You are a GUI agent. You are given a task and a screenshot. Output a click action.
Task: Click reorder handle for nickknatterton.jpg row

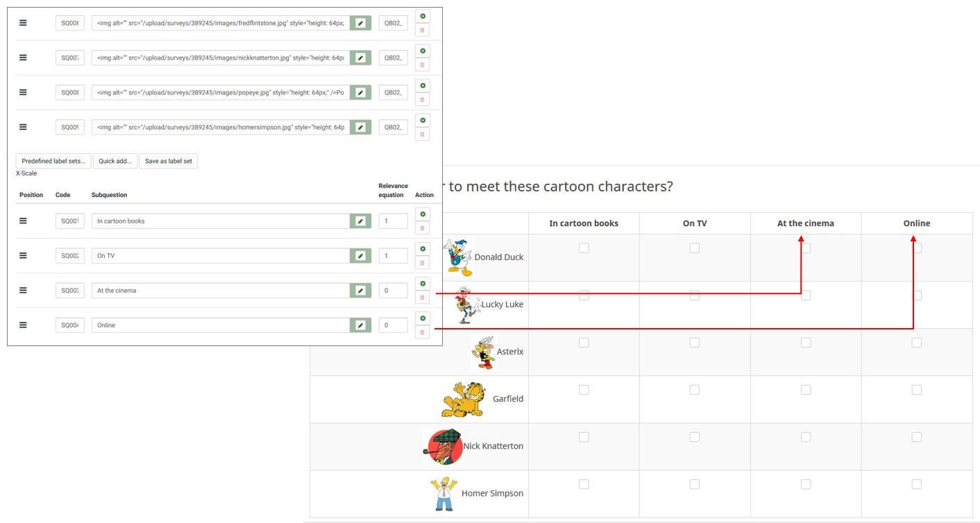(23, 58)
